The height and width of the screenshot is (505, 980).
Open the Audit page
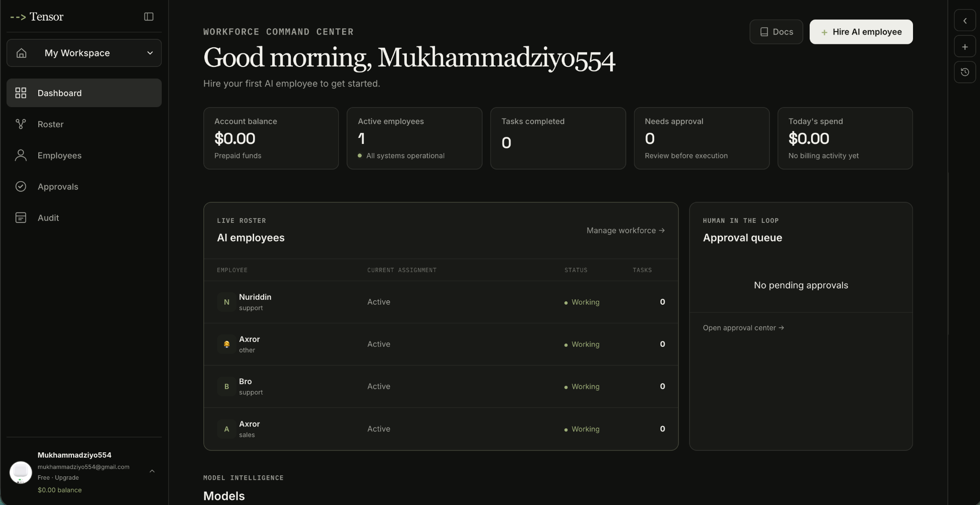[x=84, y=218]
